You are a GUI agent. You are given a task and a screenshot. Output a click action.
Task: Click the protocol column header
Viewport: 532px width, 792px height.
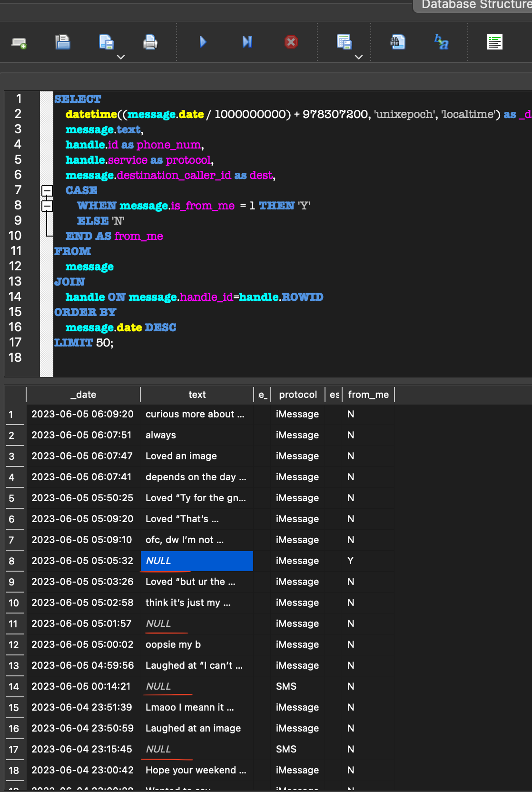[x=297, y=395]
